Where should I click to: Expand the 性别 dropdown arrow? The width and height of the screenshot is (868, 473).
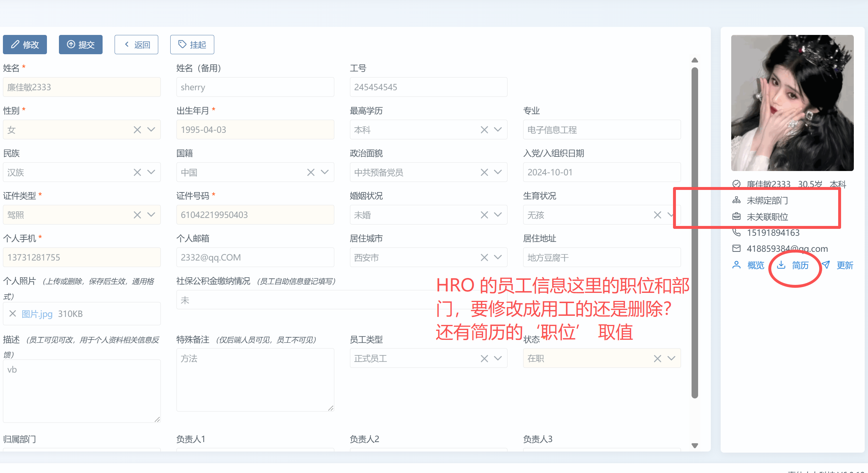click(x=151, y=130)
